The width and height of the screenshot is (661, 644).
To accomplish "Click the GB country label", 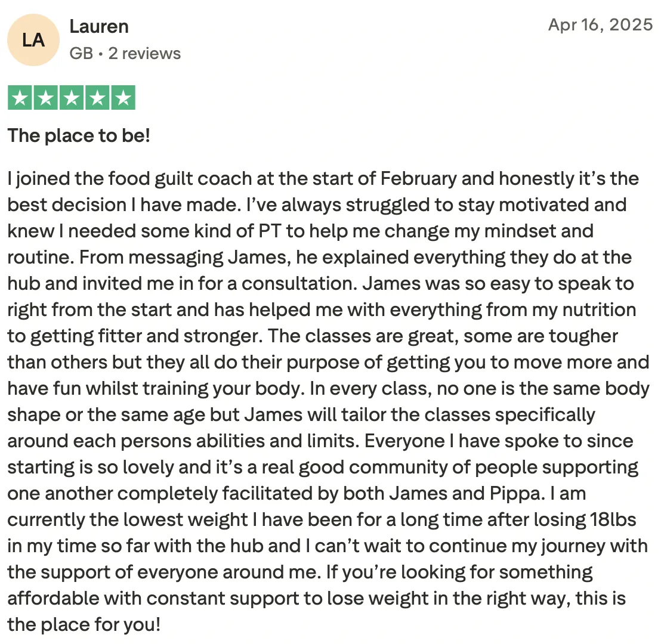I will [x=81, y=54].
